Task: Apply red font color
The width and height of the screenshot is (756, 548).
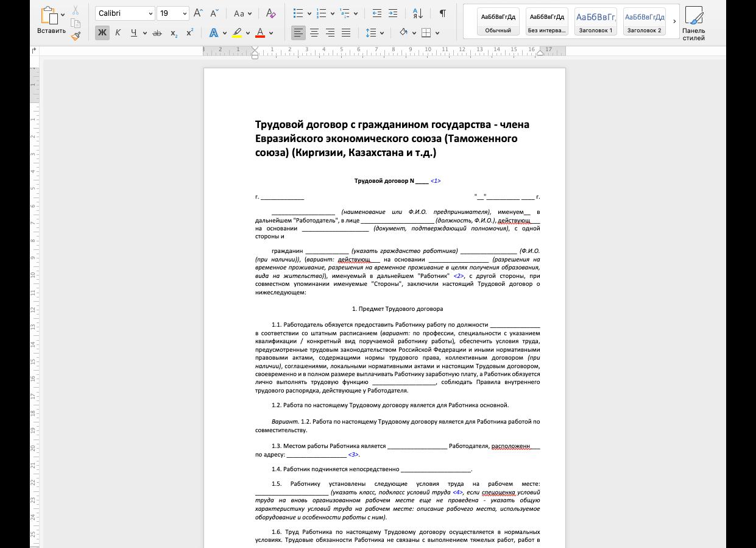Action: coord(260,33)
